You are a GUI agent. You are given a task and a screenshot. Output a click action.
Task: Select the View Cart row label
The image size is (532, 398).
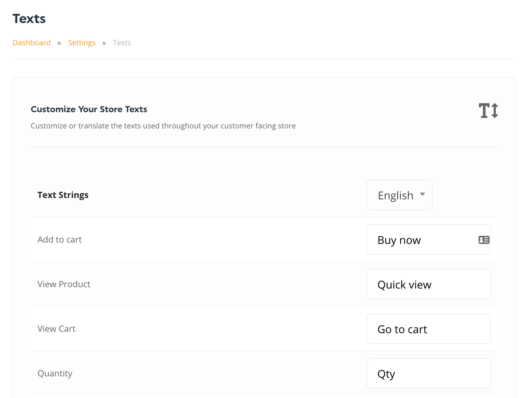click(56, 329)
